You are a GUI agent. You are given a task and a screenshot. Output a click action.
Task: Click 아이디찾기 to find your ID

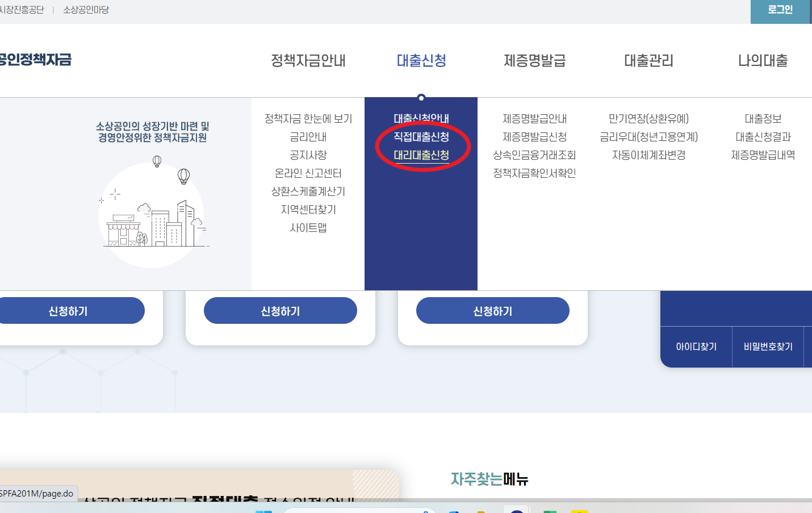[695, 347]
